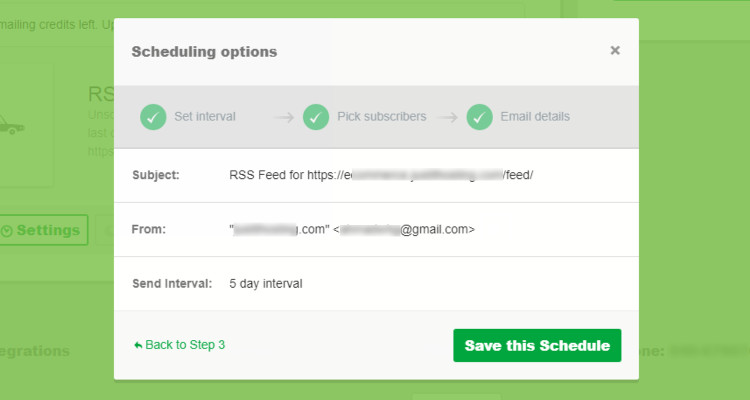This screenshot has width=750, height=400.
Task: Go to the Pick subscribers step
Action: tap(382, 116)
